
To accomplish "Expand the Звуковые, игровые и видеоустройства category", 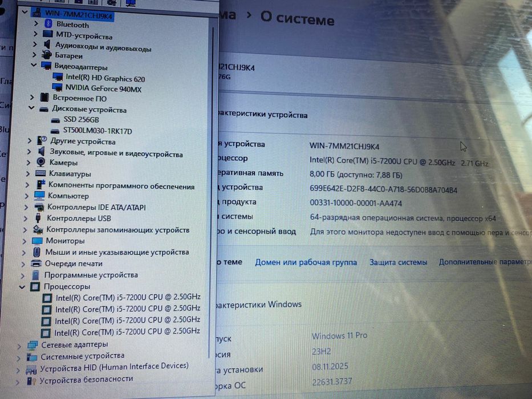I will pos(29,151).
